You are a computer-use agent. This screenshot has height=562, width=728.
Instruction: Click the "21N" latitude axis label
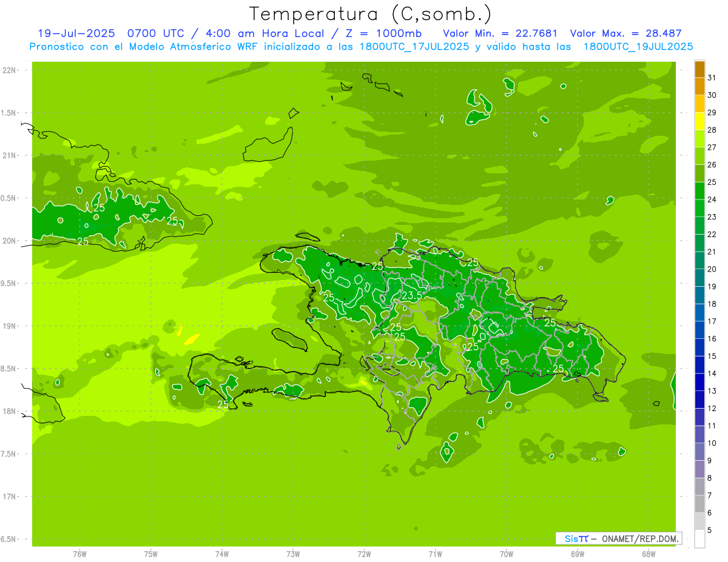tap(10, 155)
